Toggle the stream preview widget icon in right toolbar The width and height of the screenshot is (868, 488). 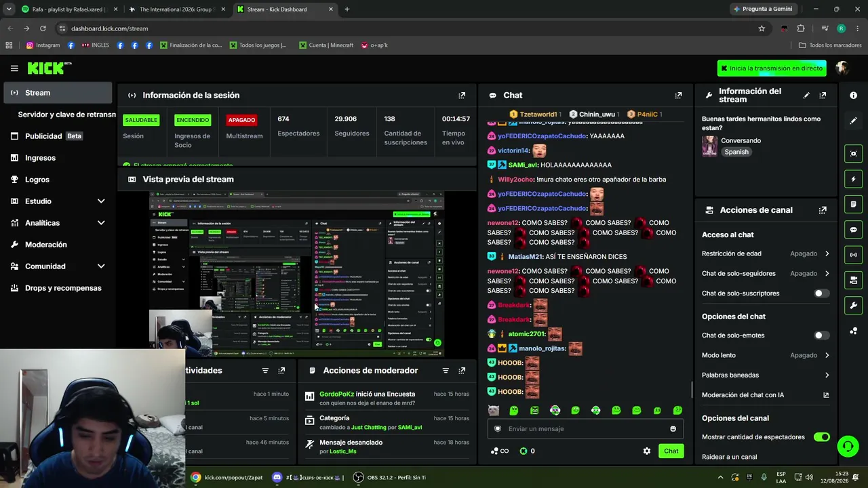853,154
